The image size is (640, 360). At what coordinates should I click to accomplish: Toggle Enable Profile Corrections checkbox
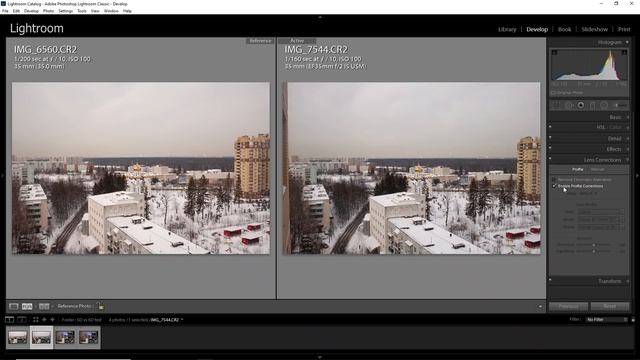(554, 186)
